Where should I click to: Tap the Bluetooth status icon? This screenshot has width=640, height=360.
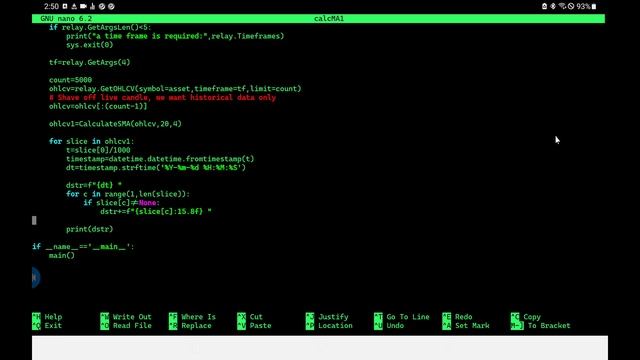pos(553,7)
